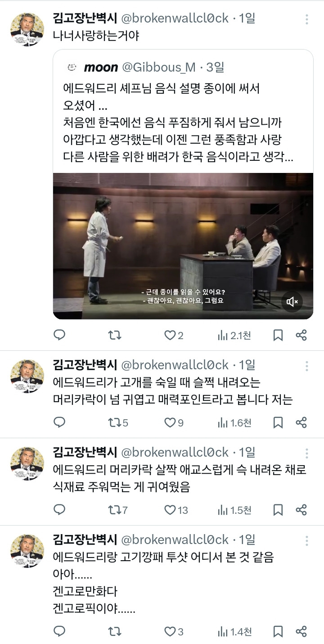Screen dimensions: 324x644
Task: Open more options on the last tweet
Action: point(307,540)
